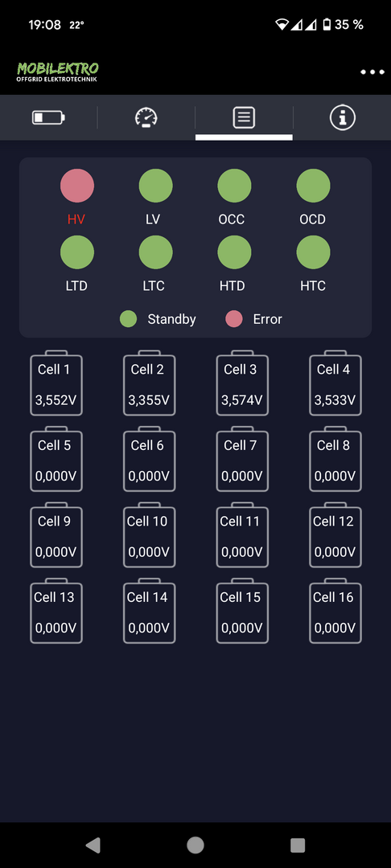Tap the HTD status indicator

(234, 252)
